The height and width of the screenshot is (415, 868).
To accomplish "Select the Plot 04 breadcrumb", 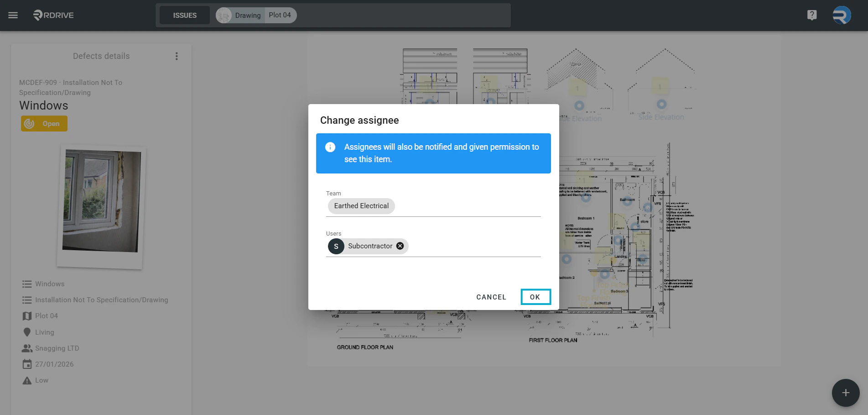I will 280,15.
